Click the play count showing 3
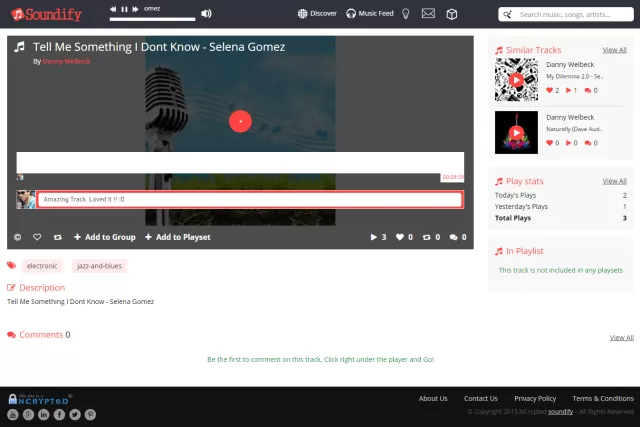Image resolution: width=640 pixels, height=427 pixels. coord(378,237)
